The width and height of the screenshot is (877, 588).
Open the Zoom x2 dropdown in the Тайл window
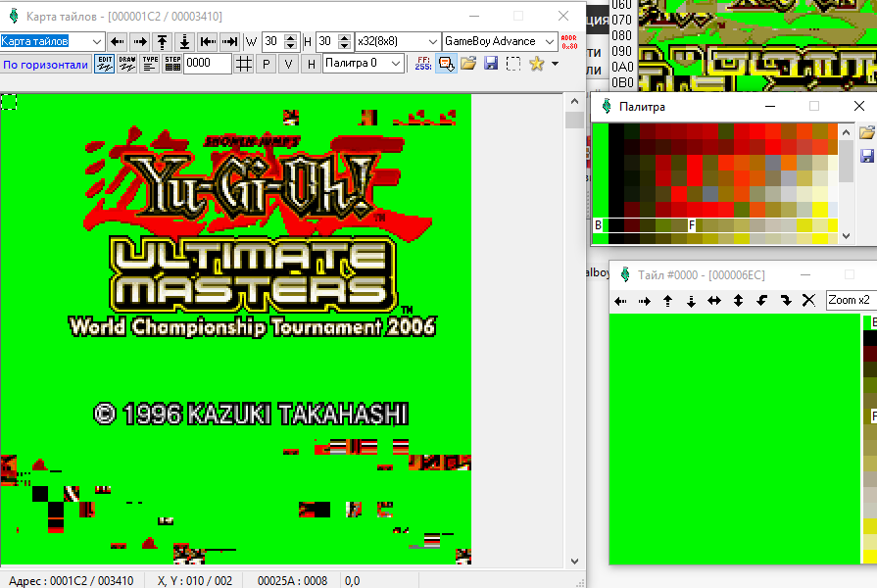(x=852, y=301)
